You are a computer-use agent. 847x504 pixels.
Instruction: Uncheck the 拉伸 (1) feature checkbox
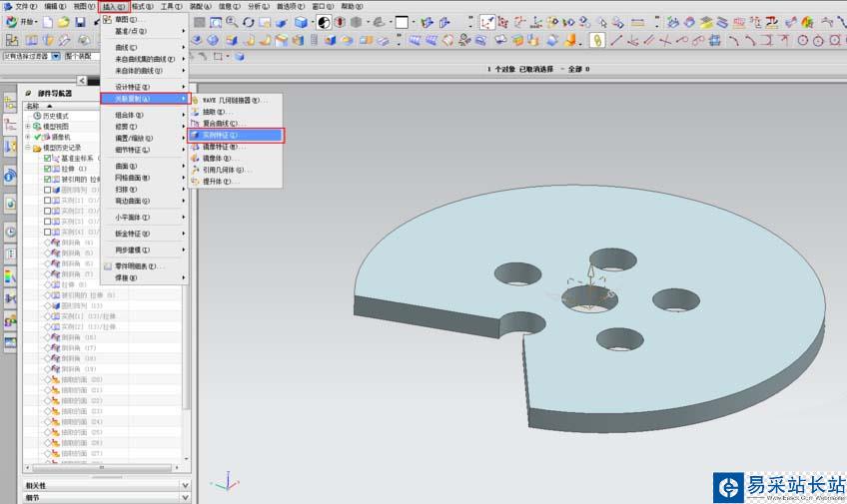click(x=48, y=169)
